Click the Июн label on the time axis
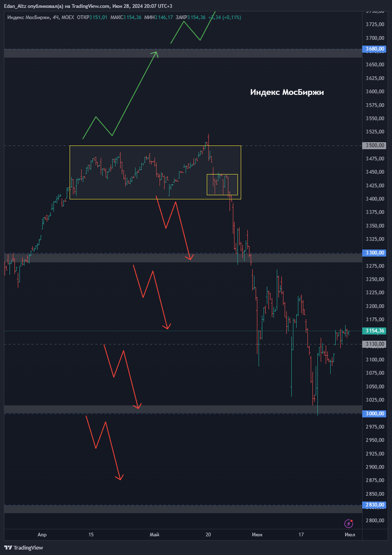 pos(257,535)
